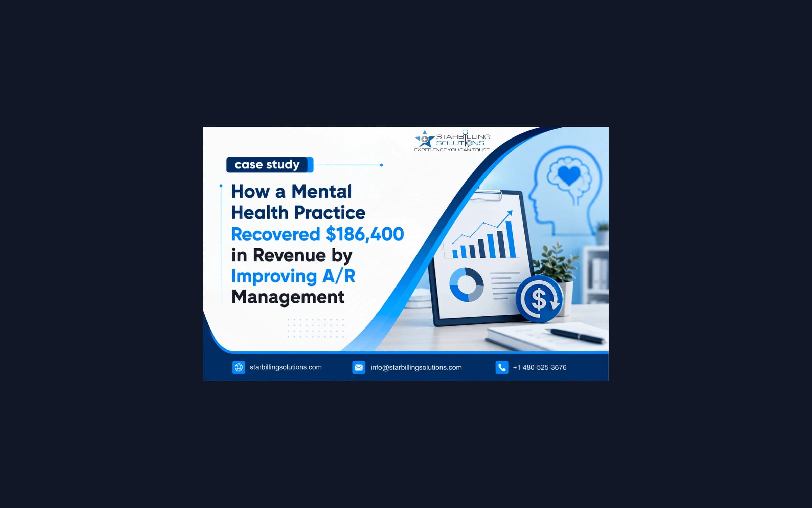The image size is (812, 508).
Task: Click the donut chart on clipboard
Action: 467,284
